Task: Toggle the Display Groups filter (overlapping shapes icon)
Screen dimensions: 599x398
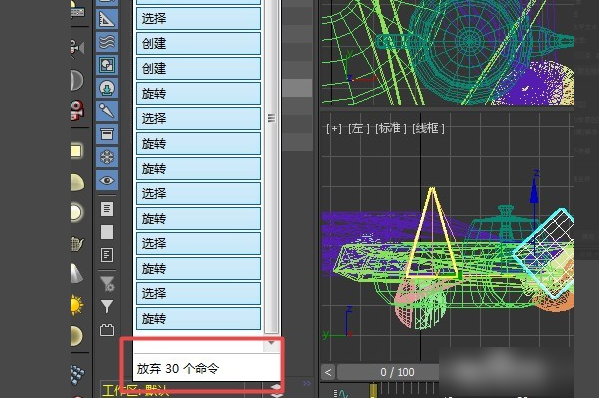Action: point(107,65)
